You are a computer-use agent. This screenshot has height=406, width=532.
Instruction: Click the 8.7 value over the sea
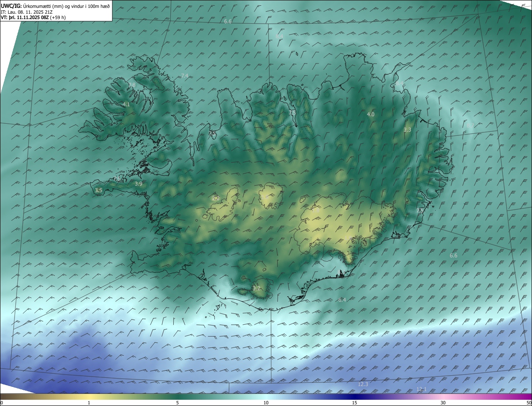(470, 125)
